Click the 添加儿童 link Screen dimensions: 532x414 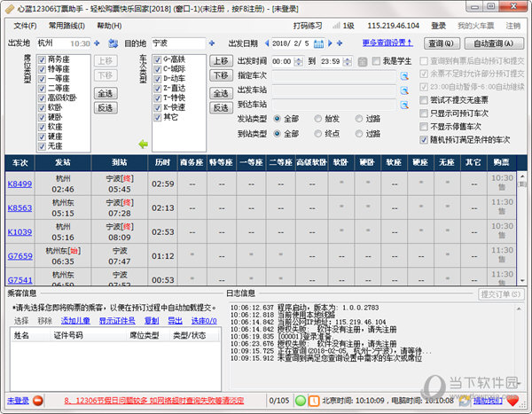pos(75,321)
